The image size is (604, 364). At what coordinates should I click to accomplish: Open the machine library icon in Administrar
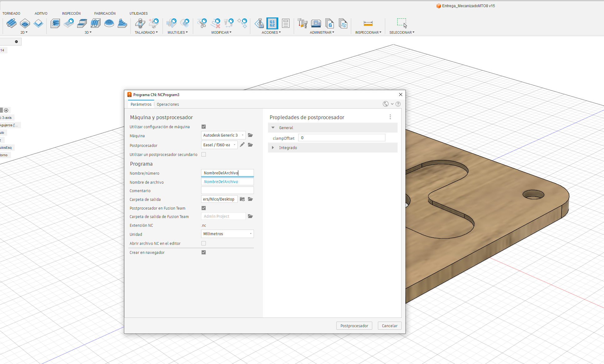pyautogui.click(x=316, y=23)
